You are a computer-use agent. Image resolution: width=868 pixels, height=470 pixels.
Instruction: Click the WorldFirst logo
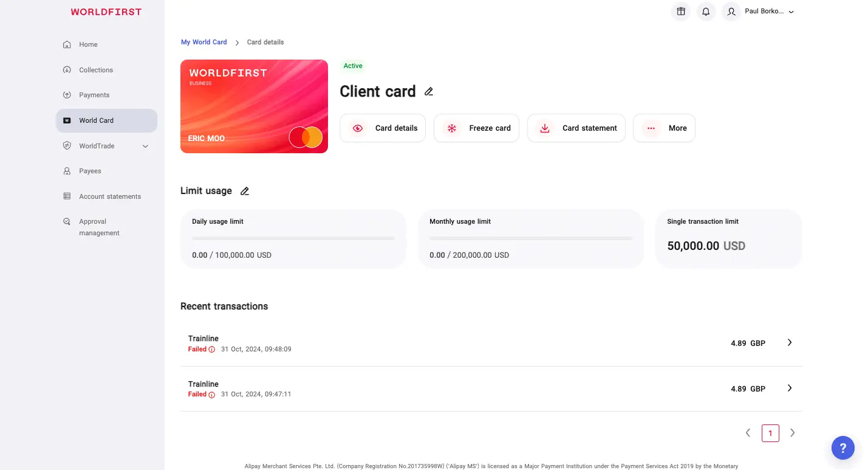(106, 12)
